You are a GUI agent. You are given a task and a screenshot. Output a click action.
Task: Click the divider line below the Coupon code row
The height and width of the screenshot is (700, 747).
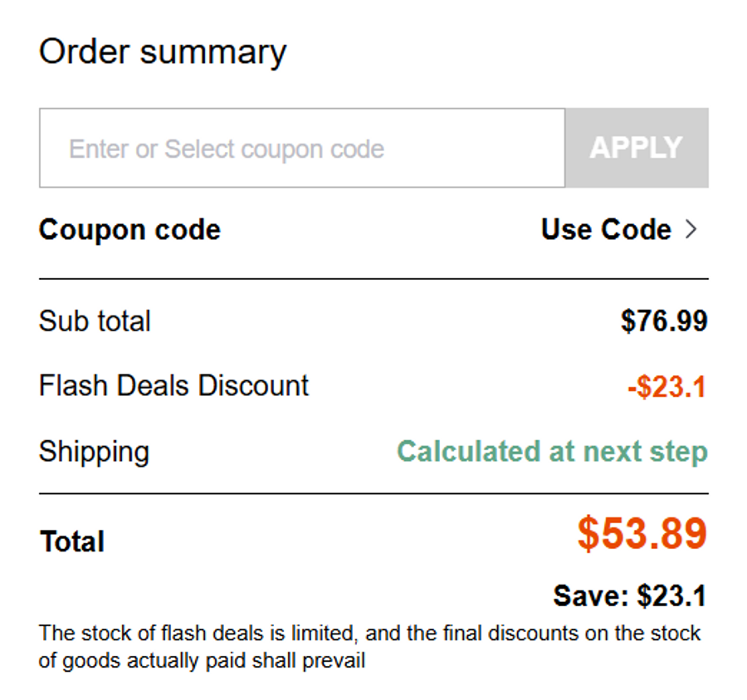[x=373, y=279]
